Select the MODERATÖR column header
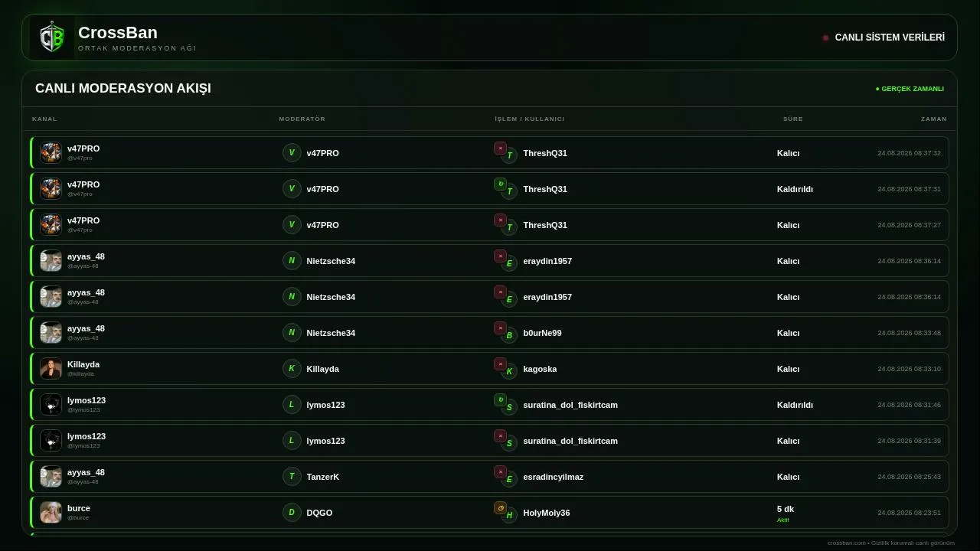Viewport: 980px width, 551px height. tap(302, 119)
